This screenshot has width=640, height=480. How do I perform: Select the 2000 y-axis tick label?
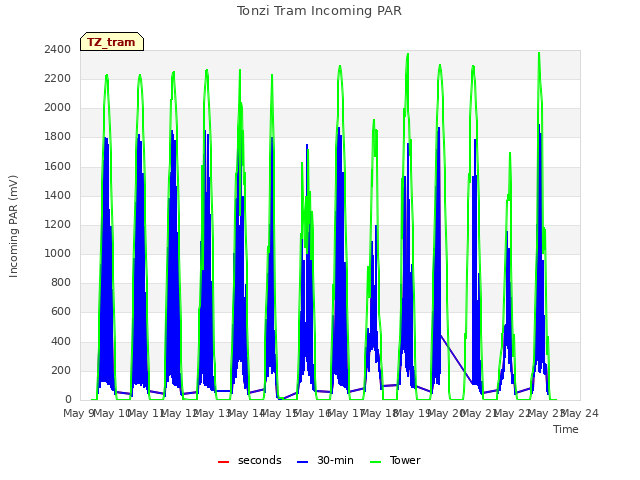pos(58,107)
